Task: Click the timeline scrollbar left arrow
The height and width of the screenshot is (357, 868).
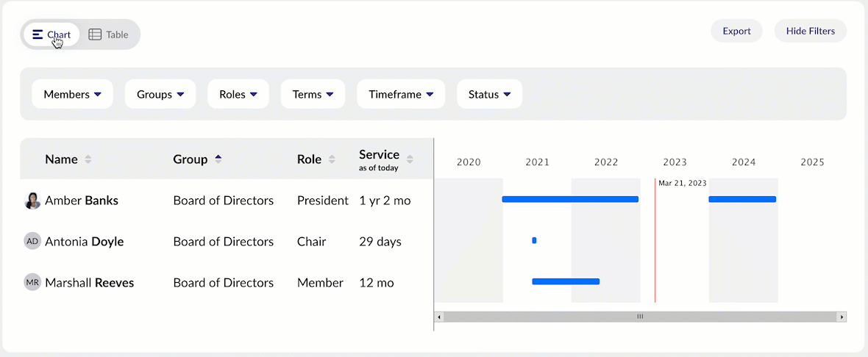Action: click(439, 317)
